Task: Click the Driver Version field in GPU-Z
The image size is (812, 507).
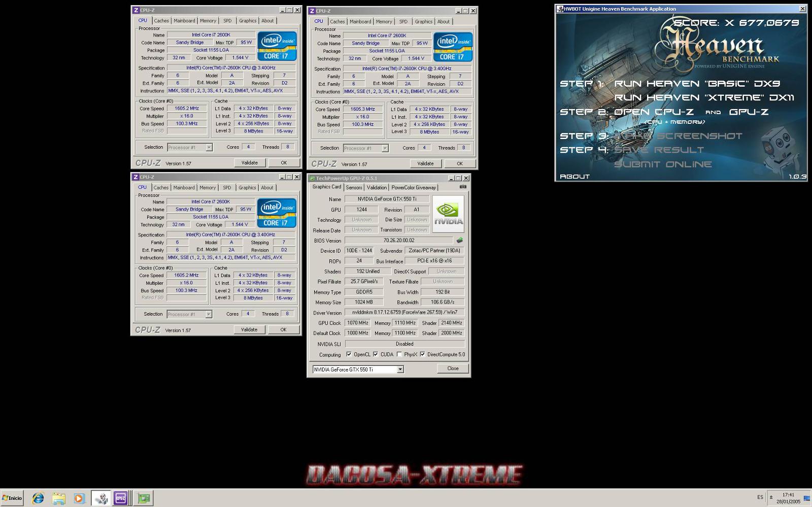Action: 404,312
